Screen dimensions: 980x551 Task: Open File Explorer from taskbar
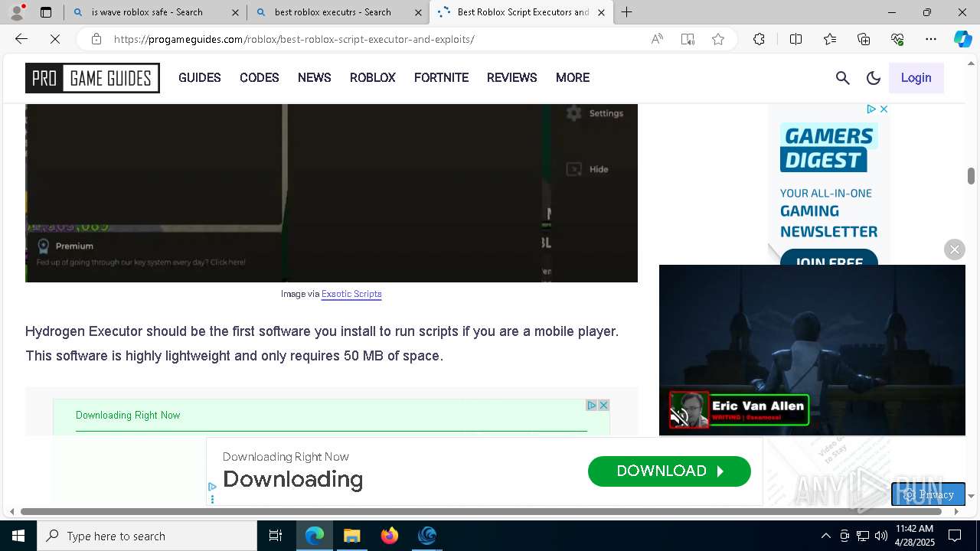[351, 536]
